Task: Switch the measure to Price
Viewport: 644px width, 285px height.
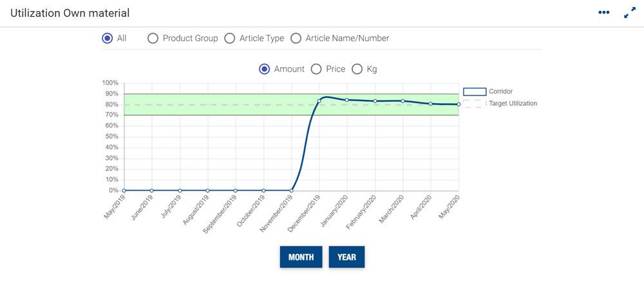Action: pos(316,69)
